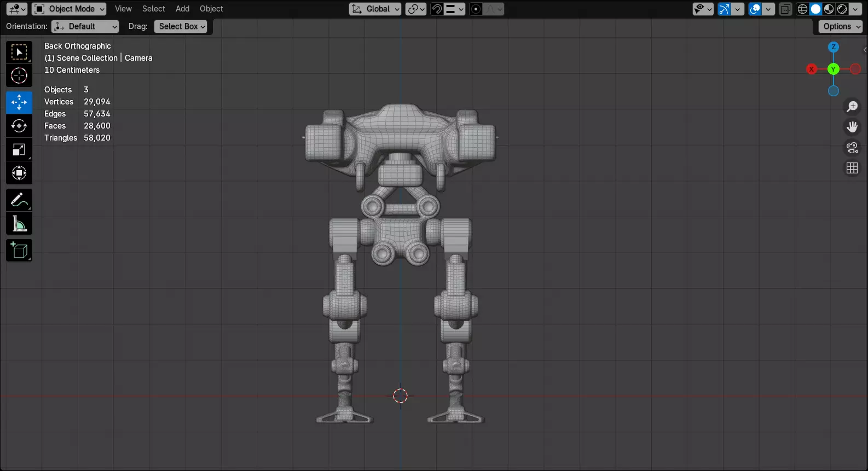Open the Global transform orientation dropdown
The height and width of the screenshot is (471, 868).
click(x=375, y=9)
